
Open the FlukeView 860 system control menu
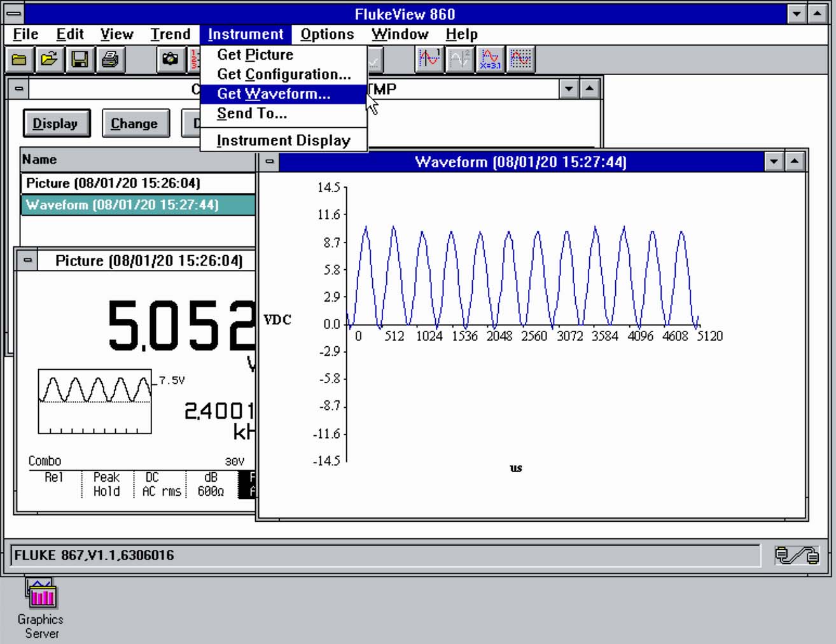pyautogui.click(x=14, y=13)
